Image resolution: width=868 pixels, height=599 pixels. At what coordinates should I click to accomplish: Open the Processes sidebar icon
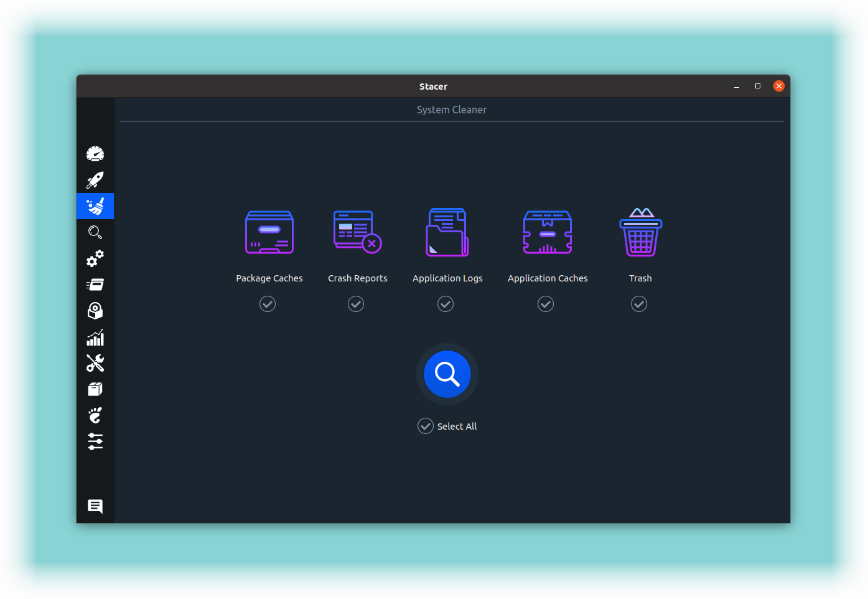[95, 285]
